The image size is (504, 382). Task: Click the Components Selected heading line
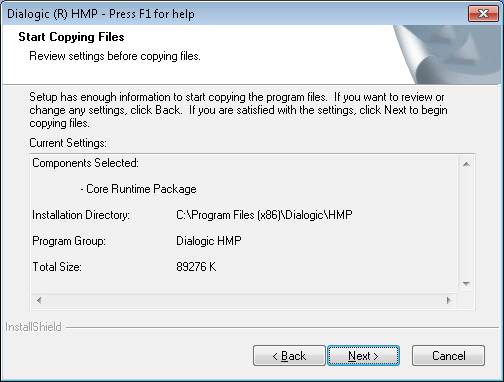coord(85,163)
